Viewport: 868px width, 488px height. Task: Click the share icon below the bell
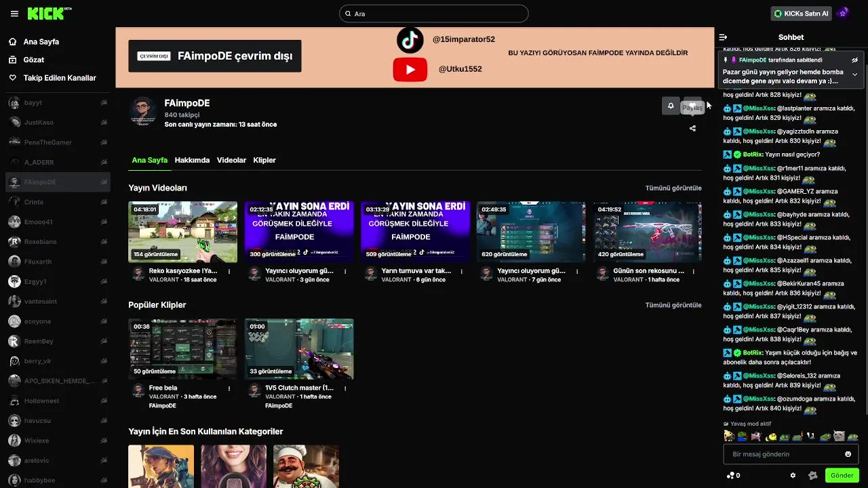(x=692, y=128)
